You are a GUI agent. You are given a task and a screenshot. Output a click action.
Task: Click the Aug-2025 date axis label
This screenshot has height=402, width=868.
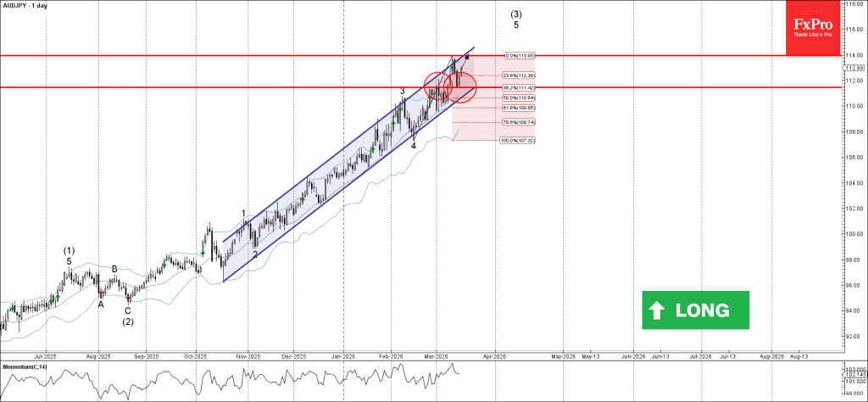(x=99, y=356)
